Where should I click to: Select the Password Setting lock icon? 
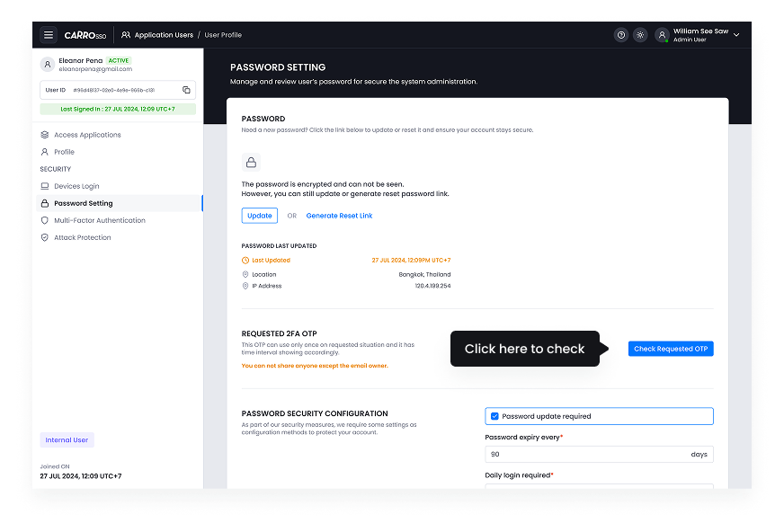pos(45,203)
